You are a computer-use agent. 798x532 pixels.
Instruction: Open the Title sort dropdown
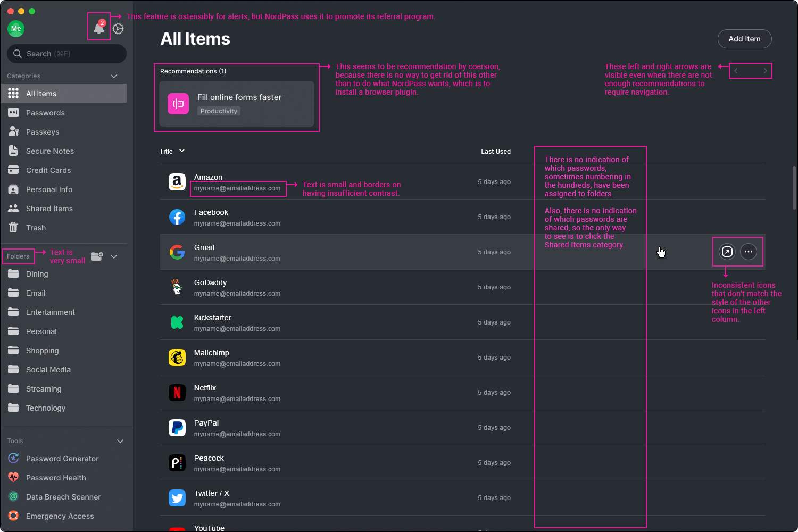[172, 151]
